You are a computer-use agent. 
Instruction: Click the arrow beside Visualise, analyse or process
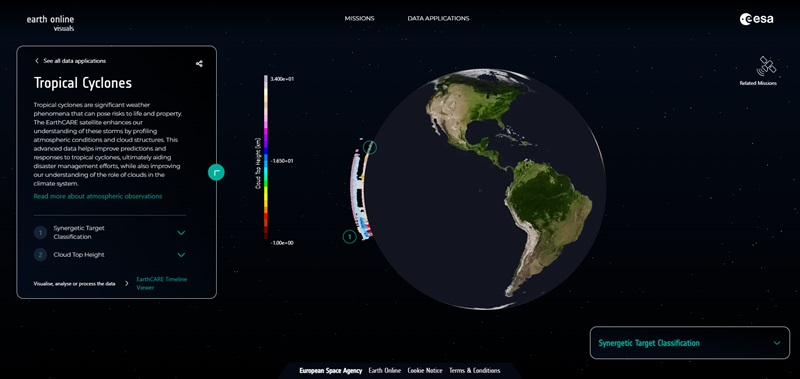127,284
